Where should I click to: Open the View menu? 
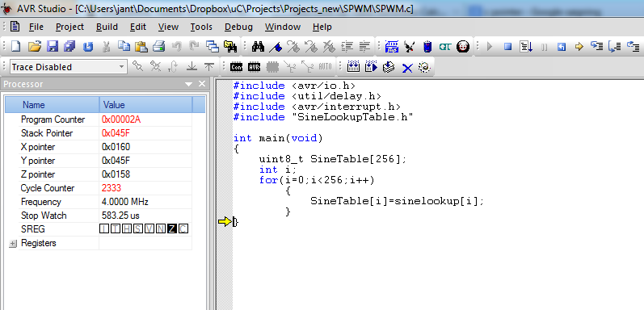pyautogui.click(x=168, y=27)
